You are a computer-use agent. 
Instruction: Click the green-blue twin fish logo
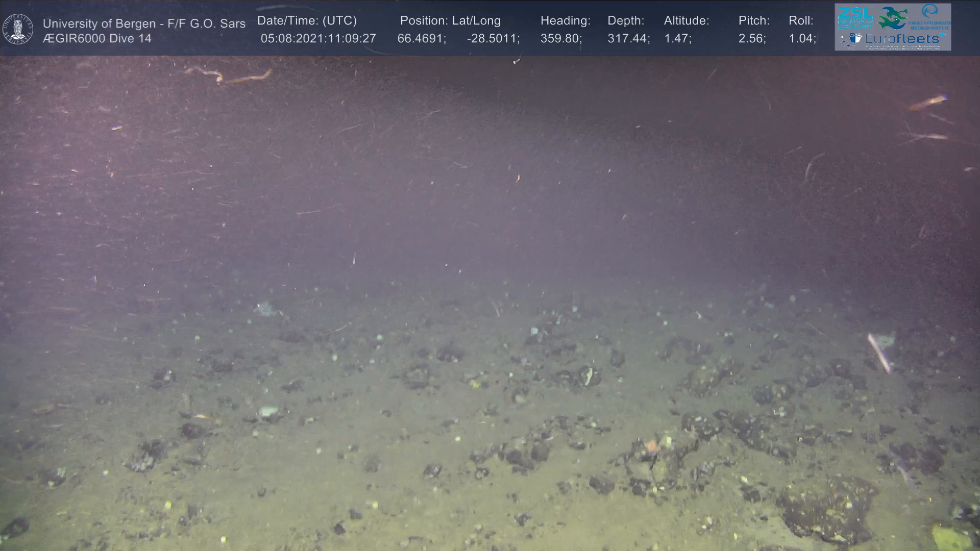pyautogui.click(x=892, y=17)
